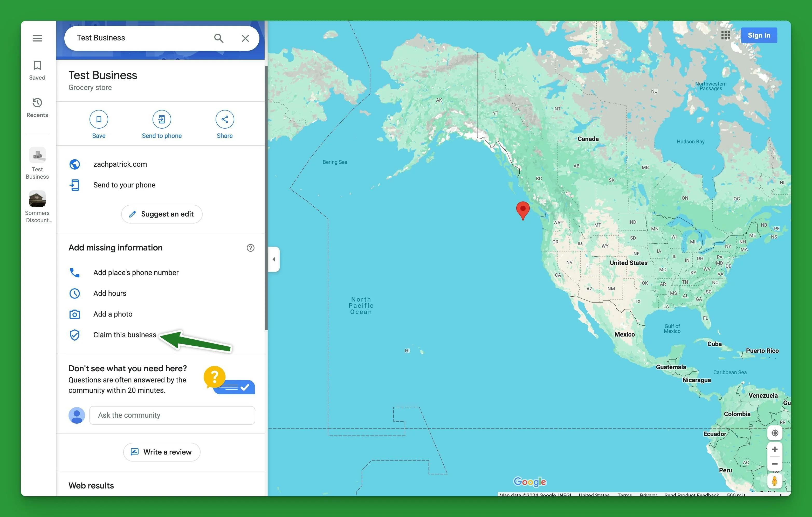The image size is (812, 517).
Task: Click the website globe icon
Action: pyautogui.click(x=75, y=164)
